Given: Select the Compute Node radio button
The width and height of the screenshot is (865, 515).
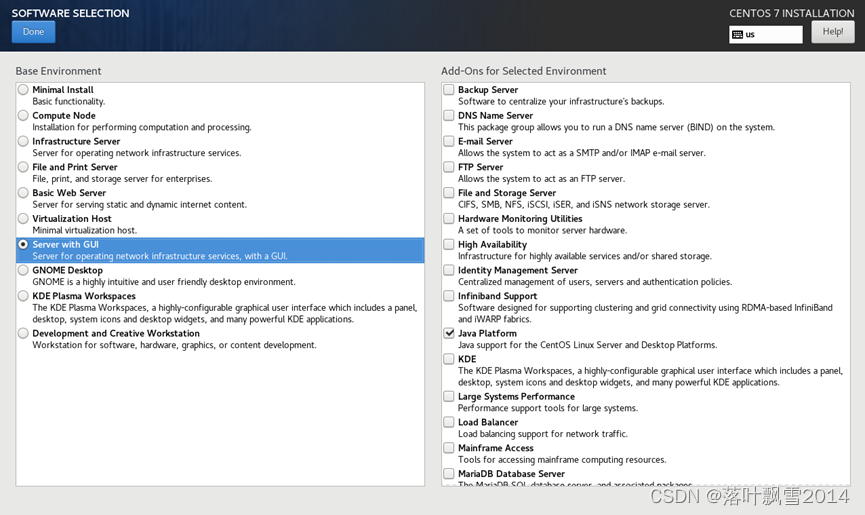Looking at the screenshot, I should 23,115.
